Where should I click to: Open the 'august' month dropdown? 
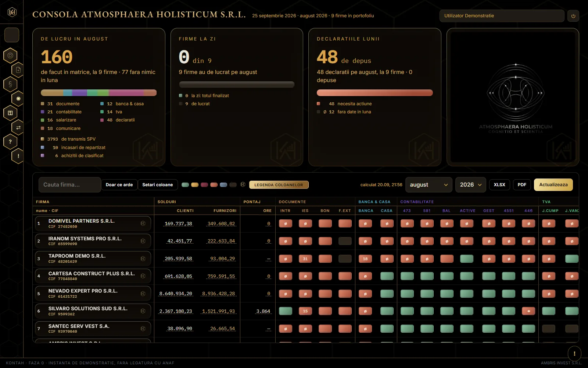coord(429,185)
